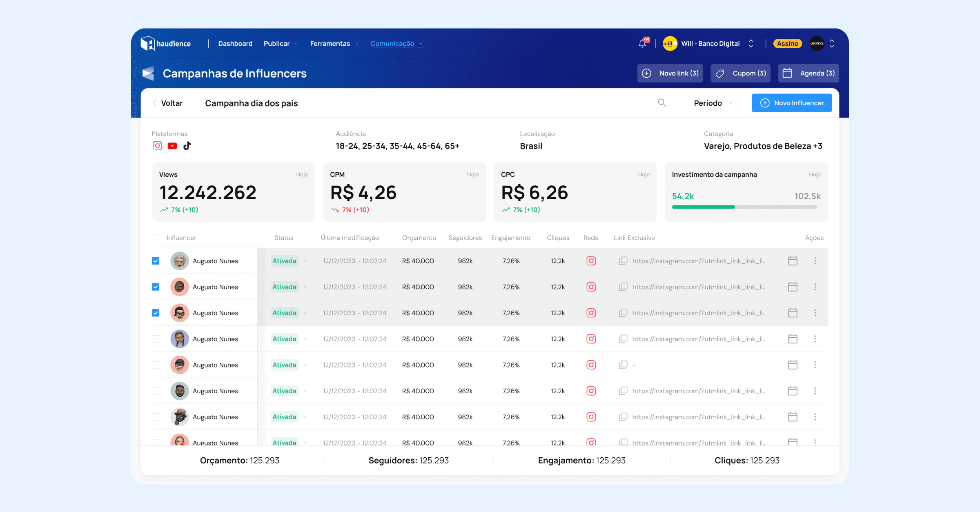
Task: Select the TikTok platform icon
Action: coord(187,146)
